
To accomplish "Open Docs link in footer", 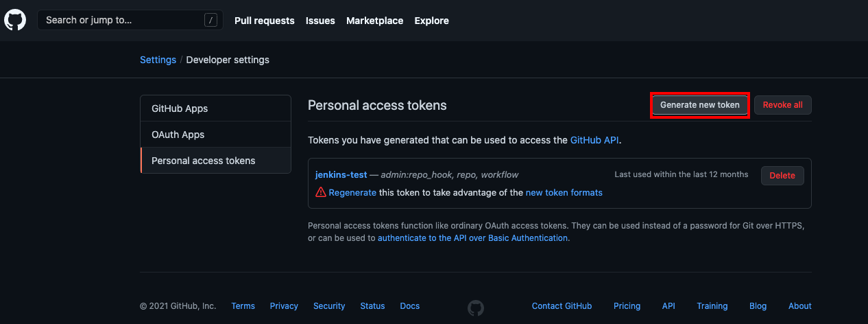I will point(410,306).
